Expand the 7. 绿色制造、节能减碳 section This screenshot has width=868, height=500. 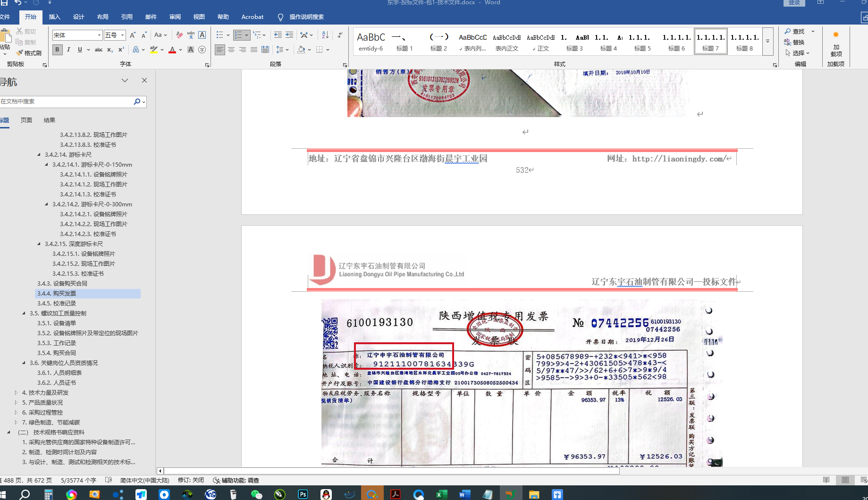pos(16,423)
